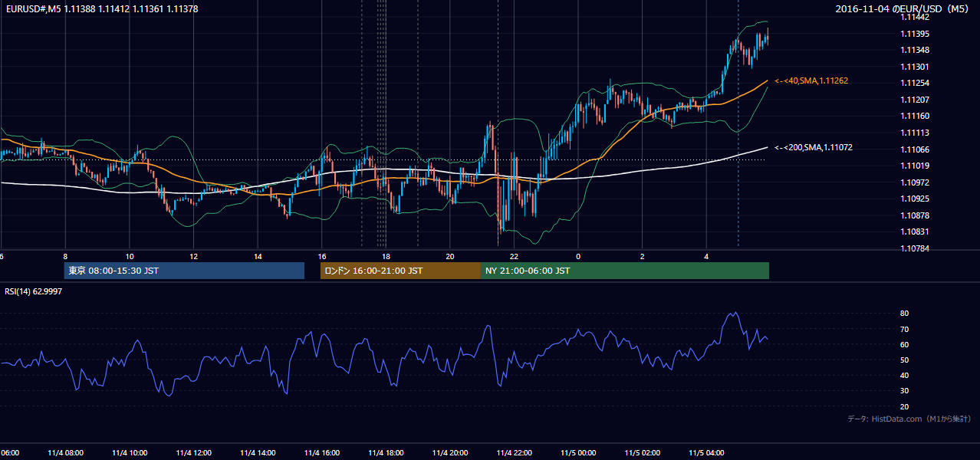Click price level 1.10972 on the axis
The image size is (980, 460).
pyautogui.click(x=914, y=182)
